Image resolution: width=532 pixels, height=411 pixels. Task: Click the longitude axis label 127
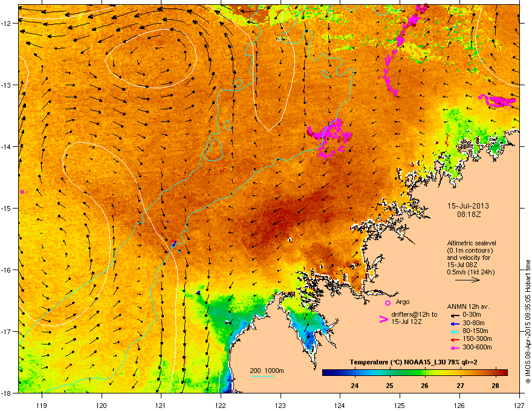[519, 406]
